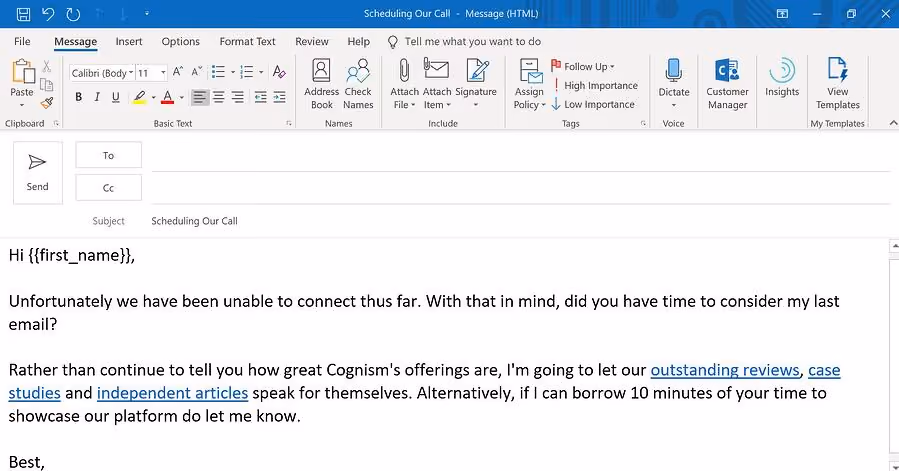Apply a bulleted list
Screen dimensions: 899x471
[x=218, y=72]
